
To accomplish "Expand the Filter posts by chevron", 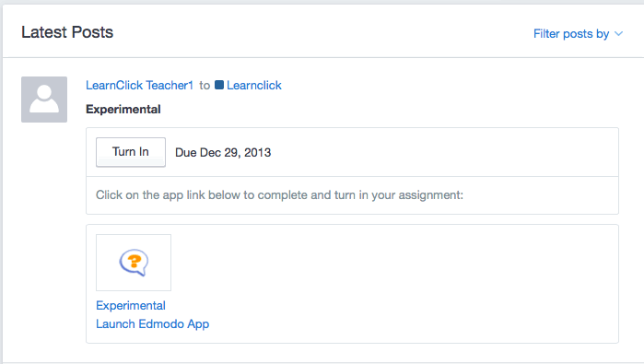I will pos(618,34).
